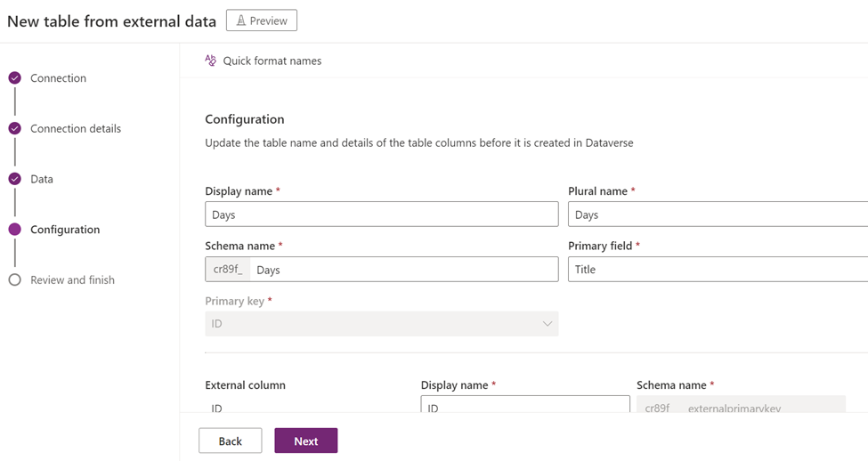Viewport: 868px width, 461px height.
Task: Expand the Primary key dropdown chevron
Action: [548, 324]
